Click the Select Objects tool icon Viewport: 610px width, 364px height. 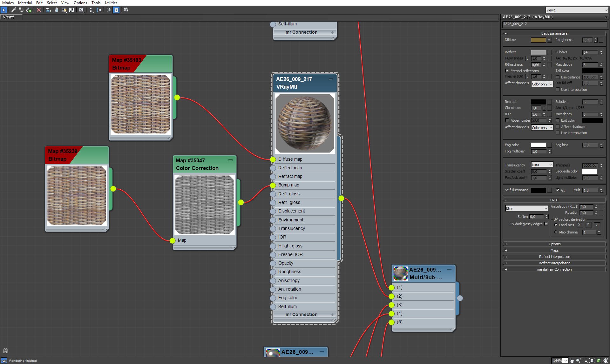[4, 10]
